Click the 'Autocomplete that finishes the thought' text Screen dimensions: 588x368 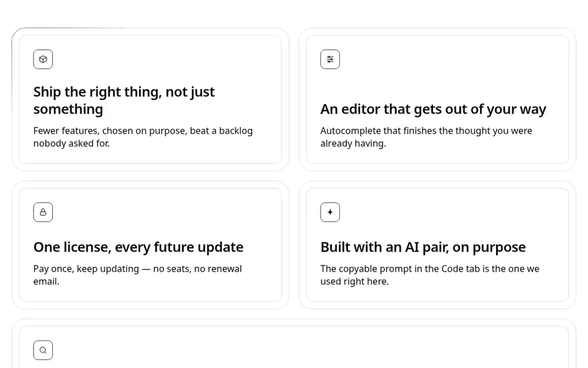pyautogui.click(x=426, y=137)
